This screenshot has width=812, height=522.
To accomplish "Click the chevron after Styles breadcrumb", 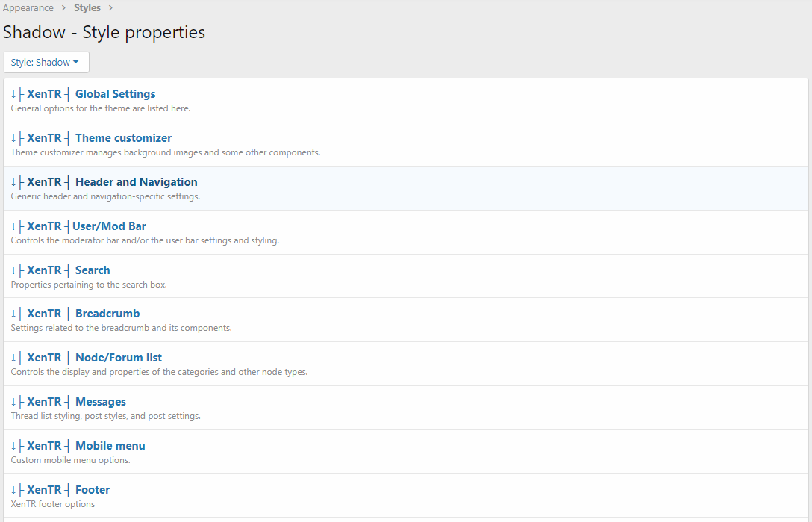I will coord(110,8).
